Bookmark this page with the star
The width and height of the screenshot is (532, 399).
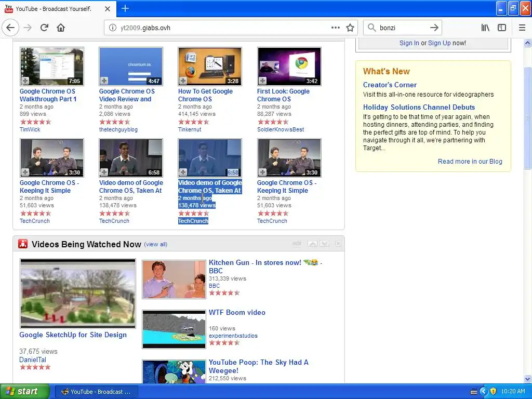pyautogui.click(x=350, y=28)
